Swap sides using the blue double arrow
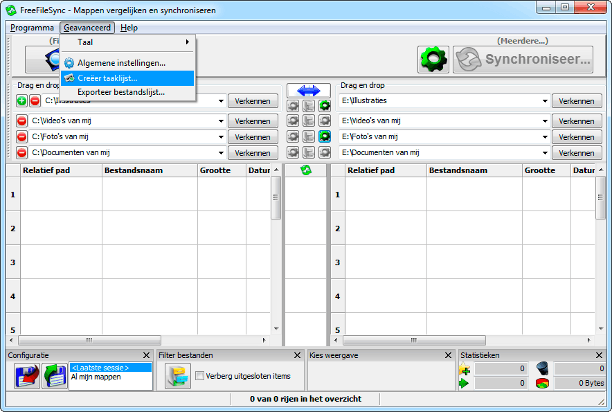 (308, 91)
